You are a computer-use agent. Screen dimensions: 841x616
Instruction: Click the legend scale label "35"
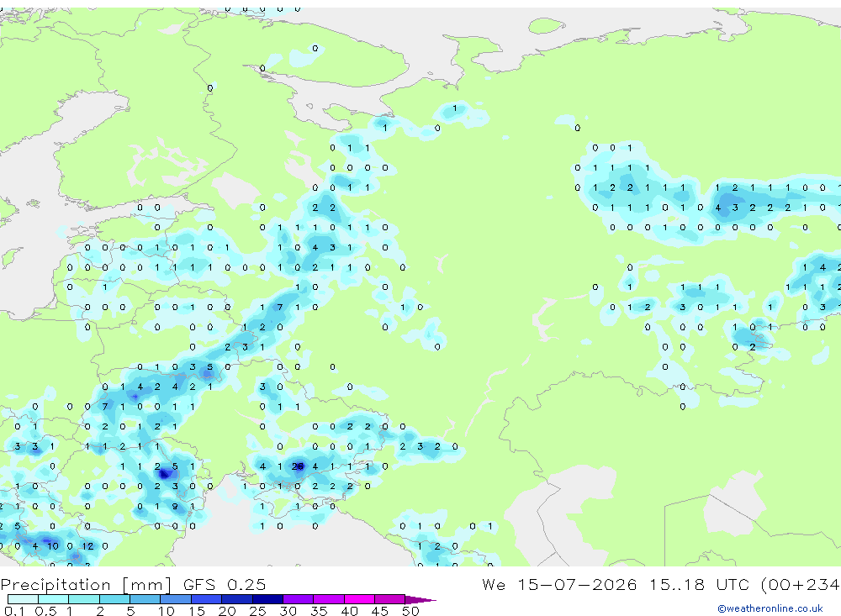319,611
